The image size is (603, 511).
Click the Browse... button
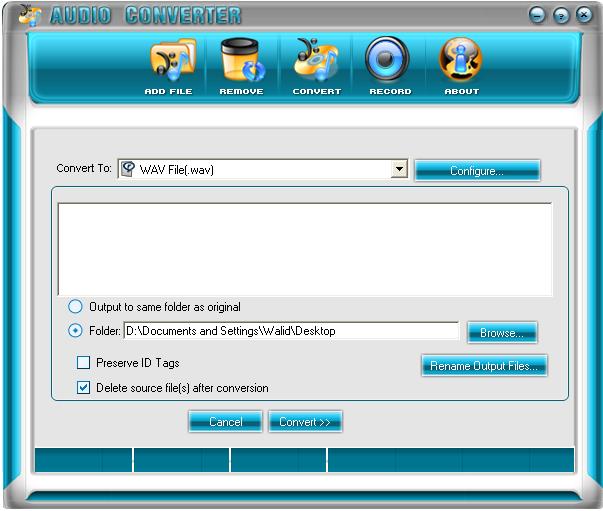tap(502, 333)
